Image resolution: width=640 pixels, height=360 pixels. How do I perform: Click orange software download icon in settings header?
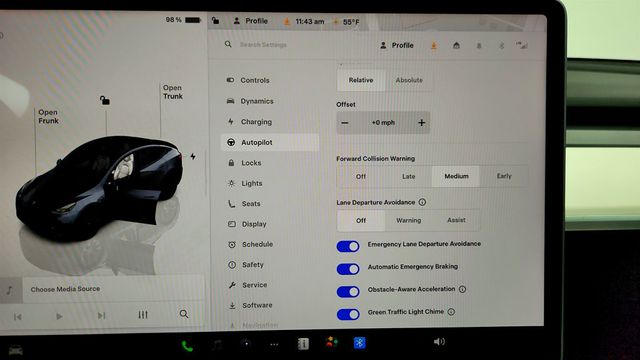point(434,46)
